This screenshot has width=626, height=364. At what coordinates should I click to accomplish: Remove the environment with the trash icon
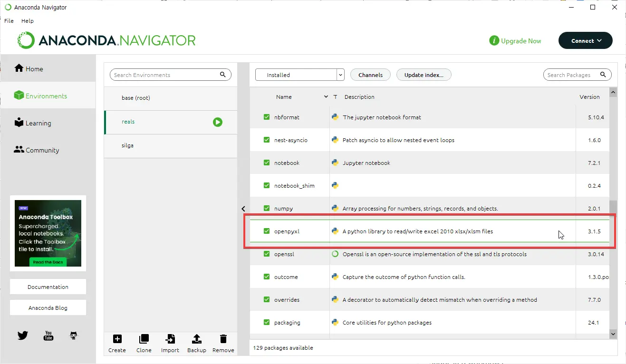point(223,339)
